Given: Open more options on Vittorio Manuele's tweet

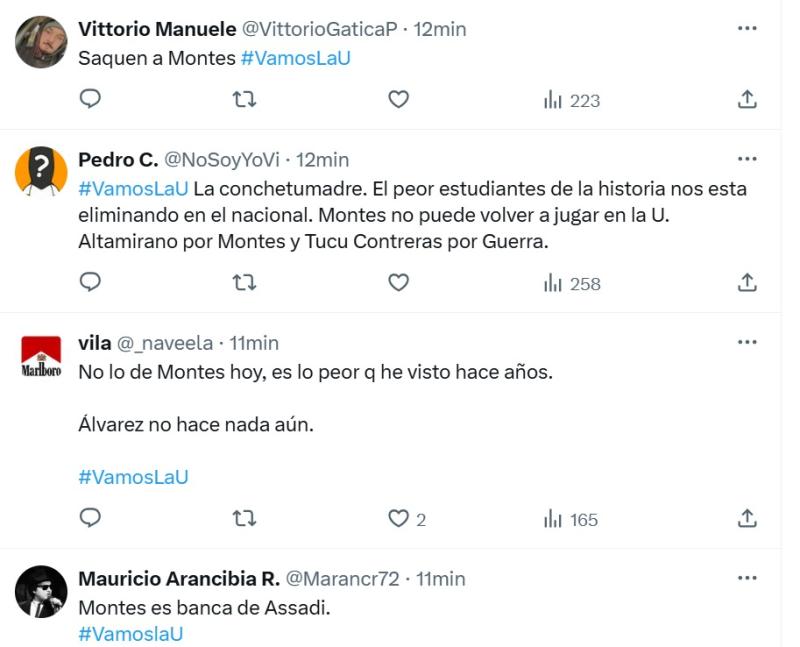Looking at the screenshot, I should point(745,27).
